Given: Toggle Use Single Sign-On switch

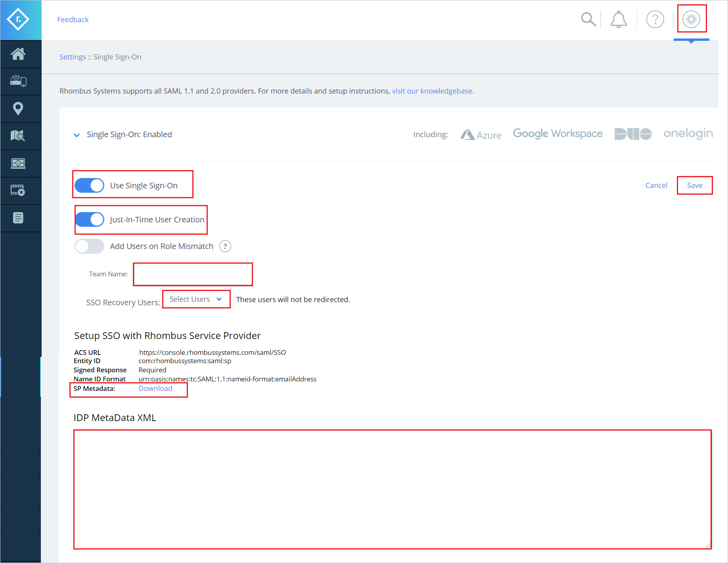Looking at the screenshot, I should 90,185.
